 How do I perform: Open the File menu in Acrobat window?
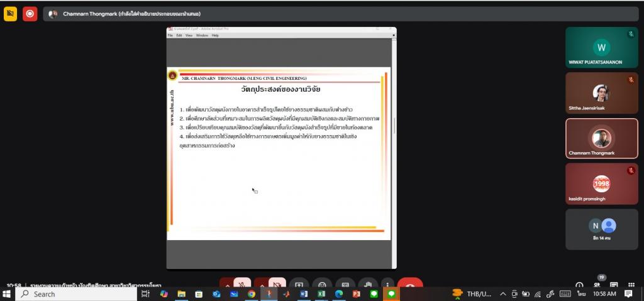click(170, 35)
